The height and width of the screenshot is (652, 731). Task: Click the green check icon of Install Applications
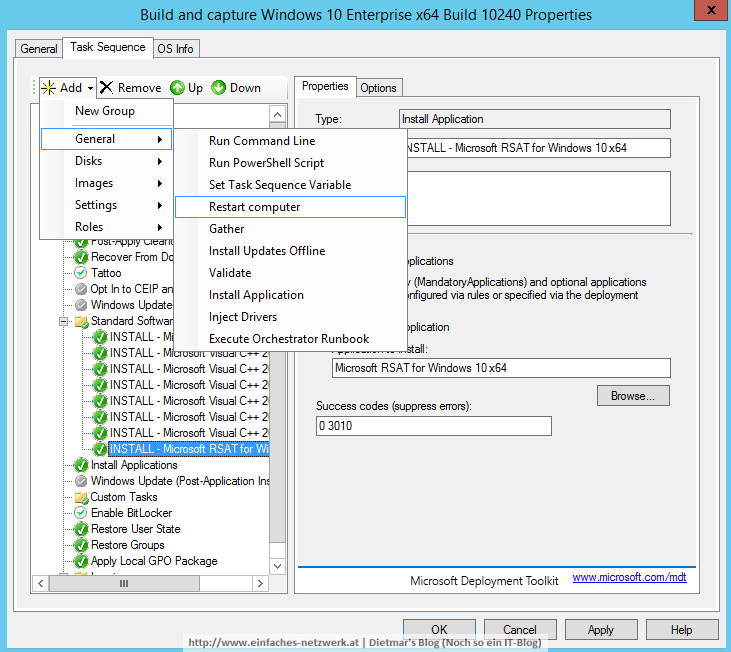pyautogui.click(x=81, y=465)
